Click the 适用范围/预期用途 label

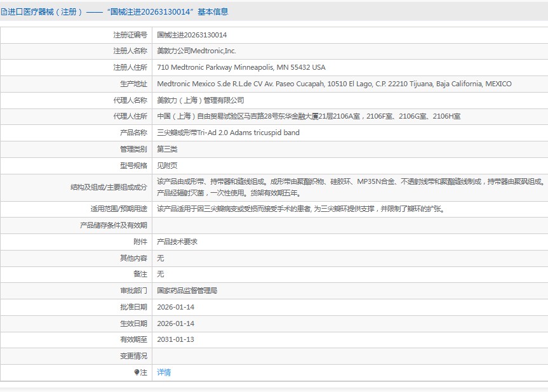(x=119, y=209)
